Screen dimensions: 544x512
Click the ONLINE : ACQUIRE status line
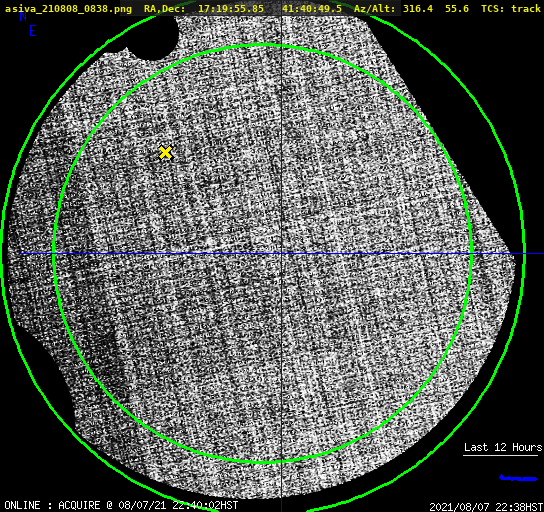pyautogui.click(x=121, y=505)
